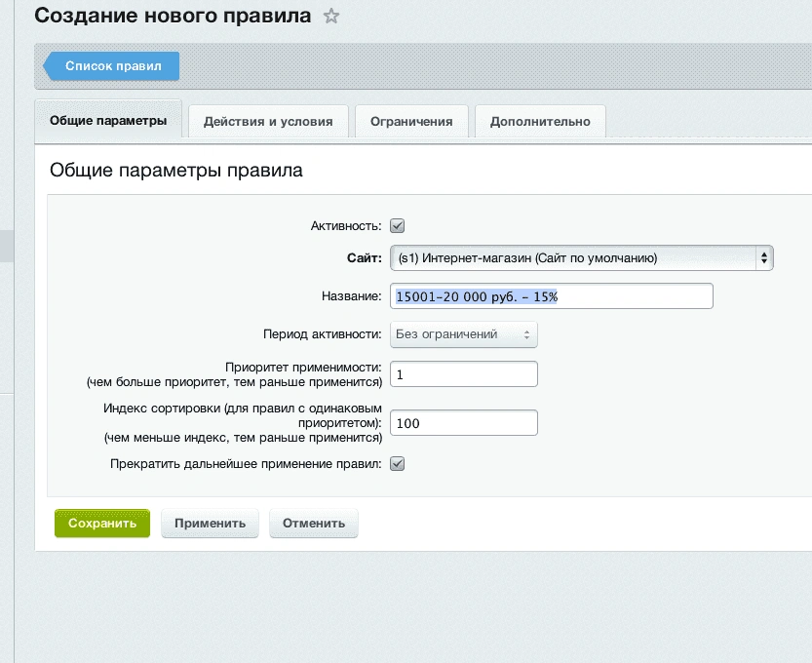Click the Создание нового правила heading
The width and height of the screenshot is (812, 663).
[x=173, y=16]
